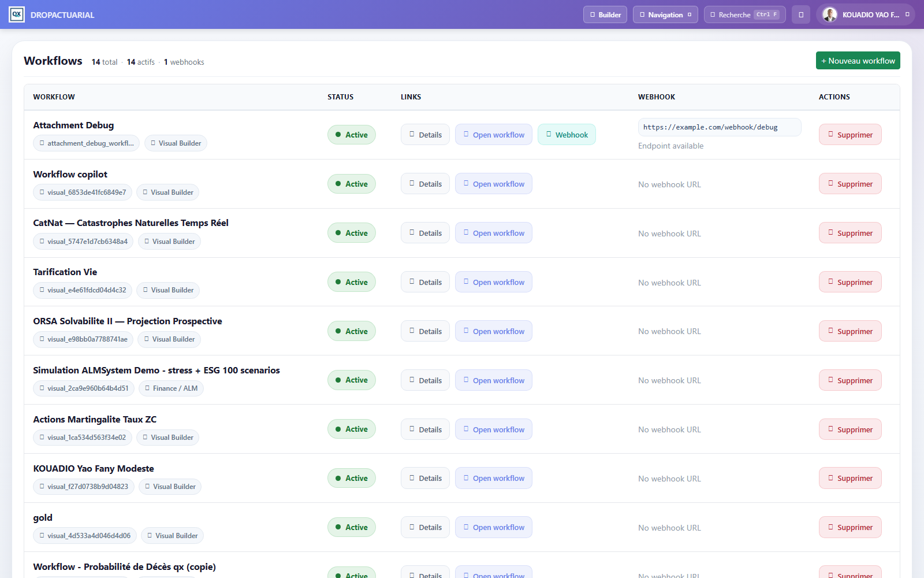This screenshot has width=924, height=578.
Task: Open Details for Simulation ALMSystem Demo
Action: 425,380
